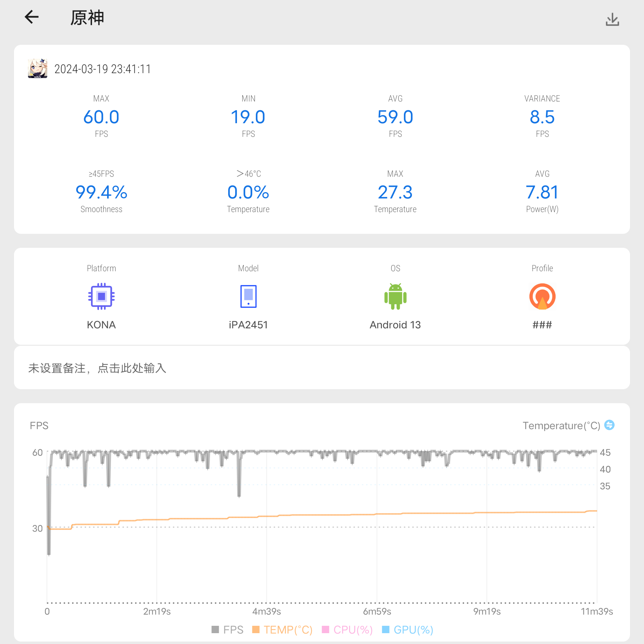Go back with the arrow icon
Image resolution: width=644 pixels, height=644 pixels.
[x=31, y=17]
